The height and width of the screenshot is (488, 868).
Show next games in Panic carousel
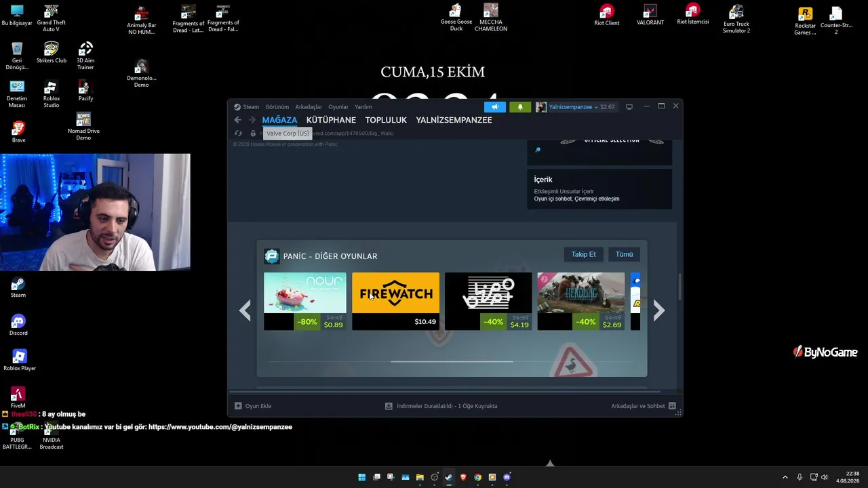pos(658,310)
